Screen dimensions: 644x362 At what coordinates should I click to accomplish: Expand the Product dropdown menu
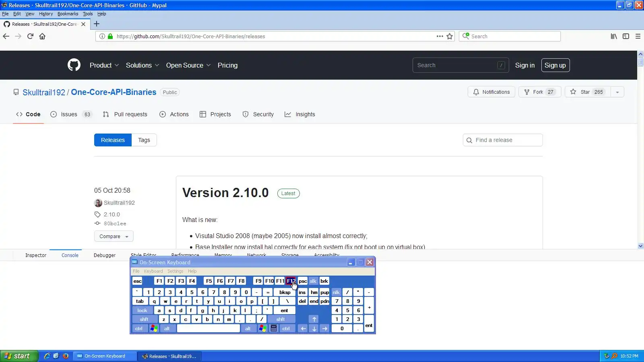tap(104, 65)
